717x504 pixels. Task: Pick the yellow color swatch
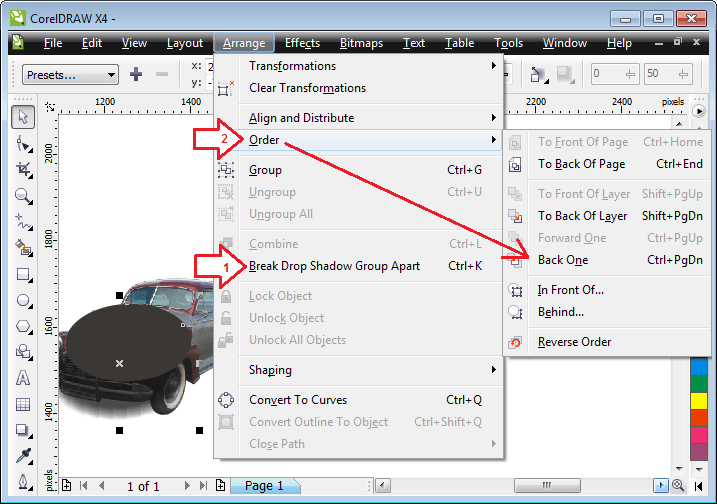point(699,400)
